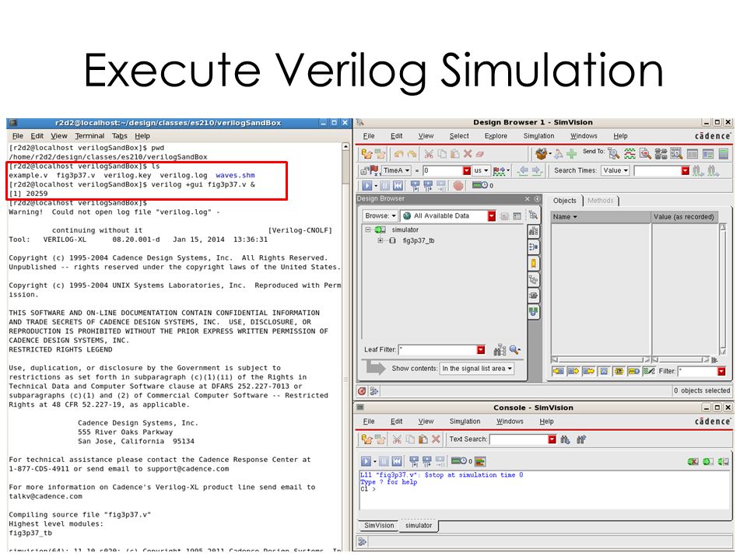Open Tabs menu in terminal window
The image size is (747, 560).
click(120, 135)
